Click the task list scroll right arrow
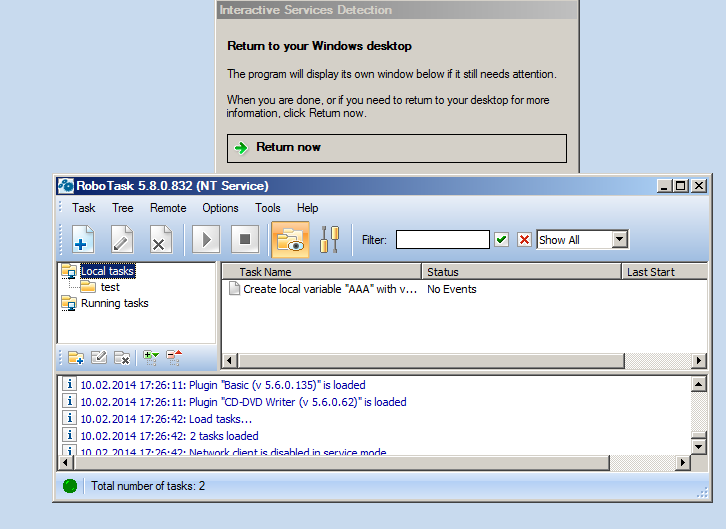This screenshot has height=529, width=726. tap(699, 361)
